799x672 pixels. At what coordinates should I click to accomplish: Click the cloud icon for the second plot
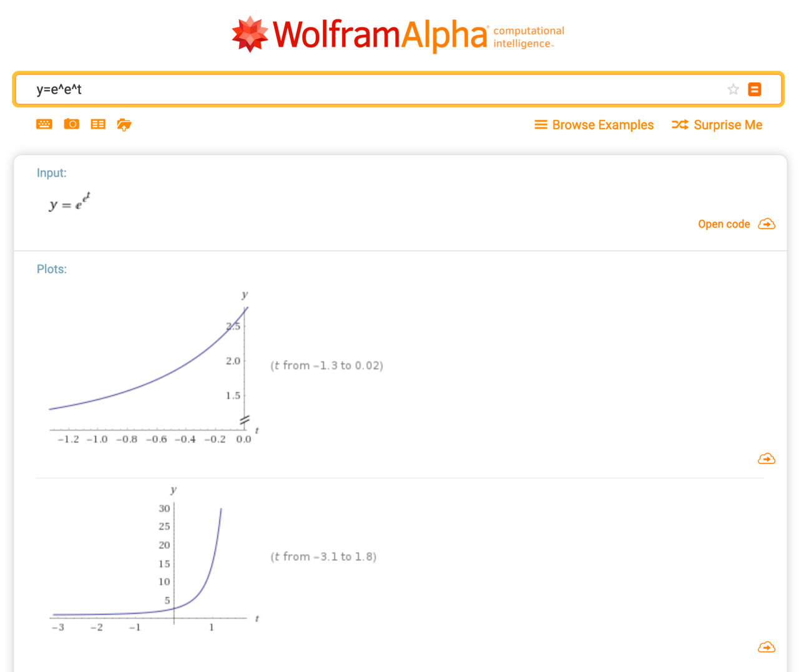tap(767, 647)
